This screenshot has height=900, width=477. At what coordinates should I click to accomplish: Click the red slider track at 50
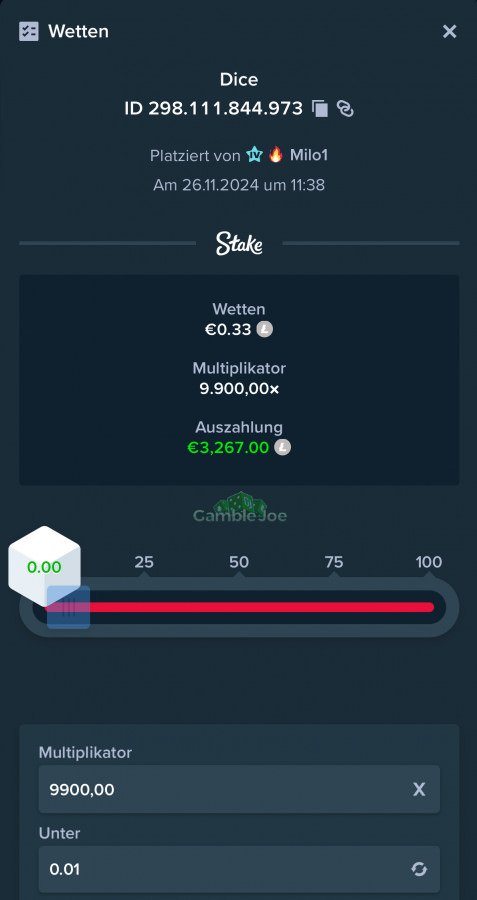point(239,607)
